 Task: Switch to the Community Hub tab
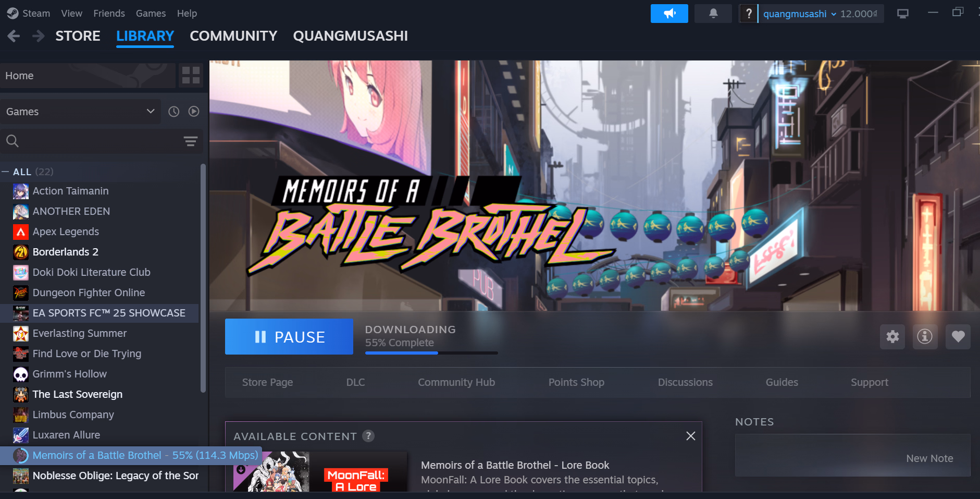pyautogui.click(x=456, y=382)
